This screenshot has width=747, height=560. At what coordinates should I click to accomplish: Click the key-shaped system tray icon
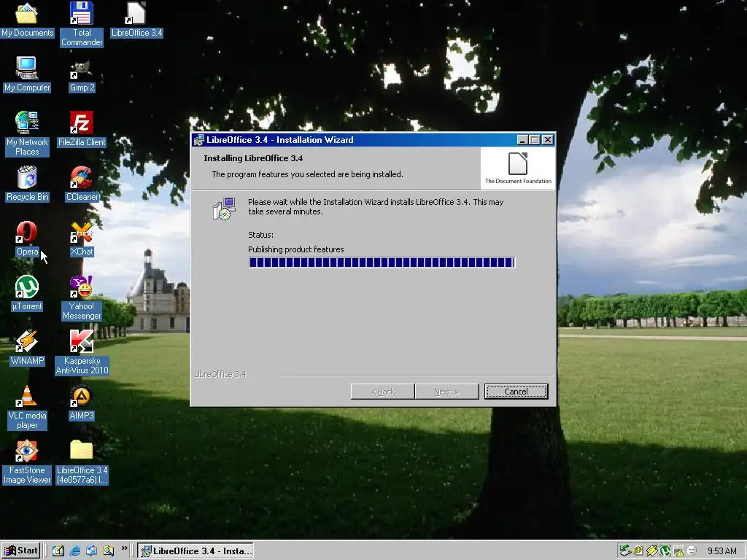pos(638,551)
